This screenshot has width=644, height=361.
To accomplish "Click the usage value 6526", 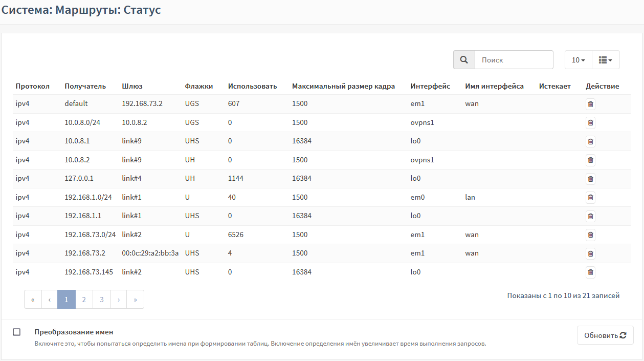I will click(236, 235).
